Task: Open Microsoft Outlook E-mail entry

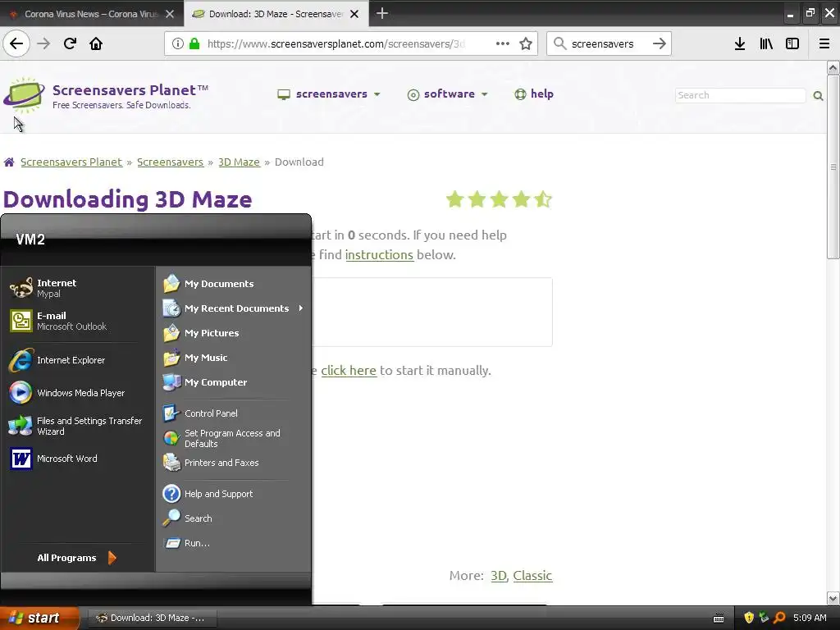Action: (x=80, y=321)
